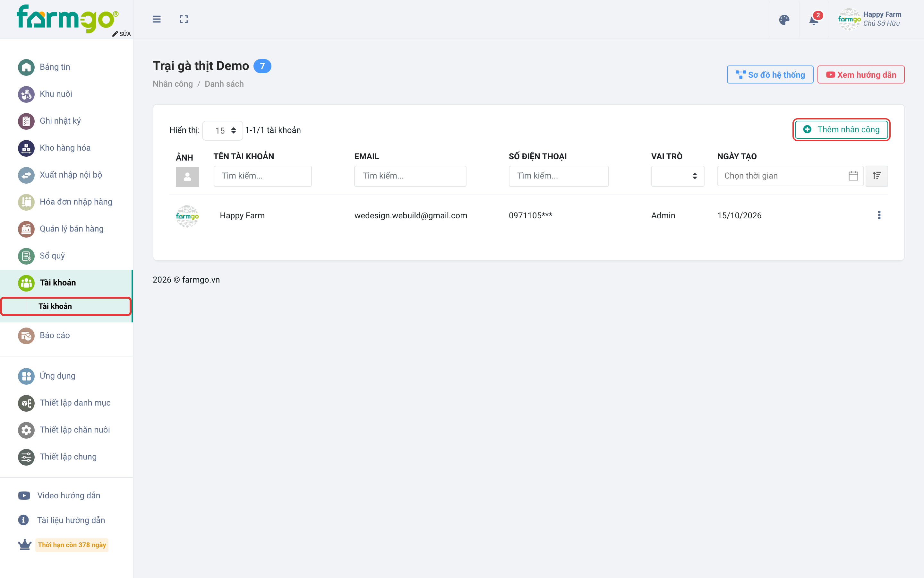Click the Quản lý bán hàng icon
924x578 pixels.
point(26,229)
